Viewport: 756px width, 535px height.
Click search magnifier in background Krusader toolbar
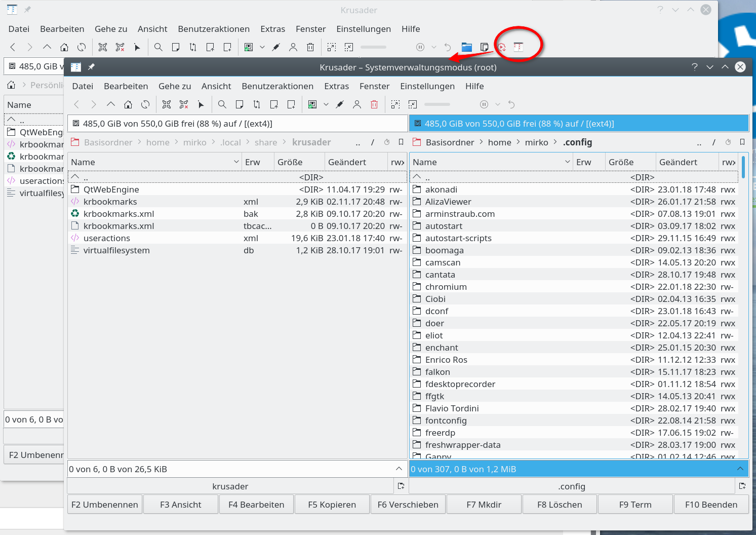tap(158, 47)
